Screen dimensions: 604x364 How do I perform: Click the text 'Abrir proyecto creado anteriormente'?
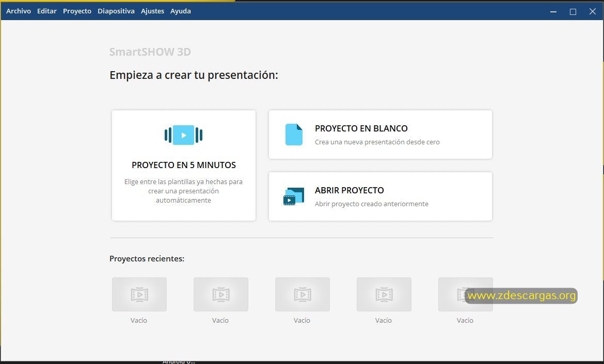click(x=371, y=204)
